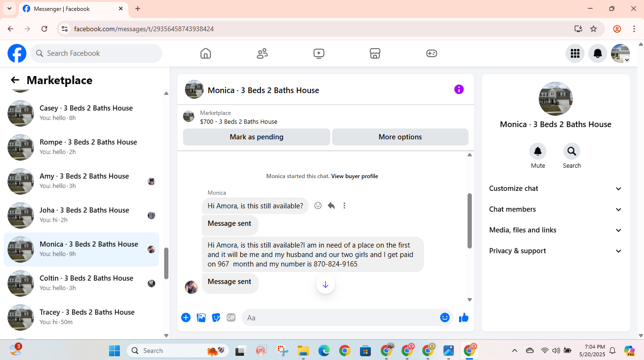The width and height of the screenshot is (644, 360).
Task: Expand Media, files and links section
Action: point(555,230)
